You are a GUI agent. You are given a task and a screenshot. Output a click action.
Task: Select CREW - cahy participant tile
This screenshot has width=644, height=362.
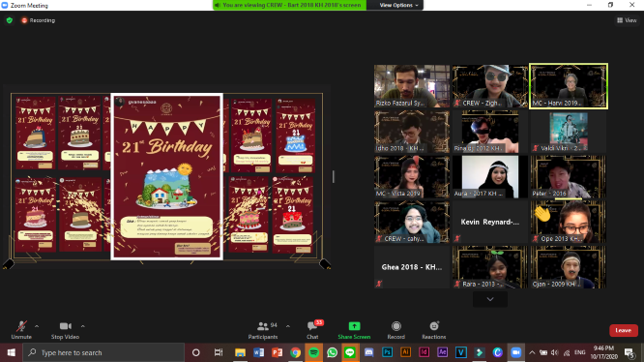pos(412,222)
